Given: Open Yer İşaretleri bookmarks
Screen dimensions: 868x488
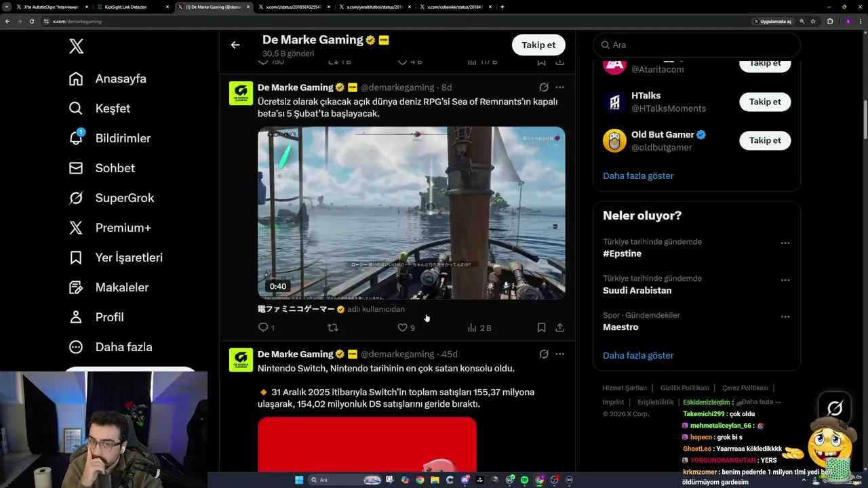Looking at the screenshot, I should pos(116,258).
